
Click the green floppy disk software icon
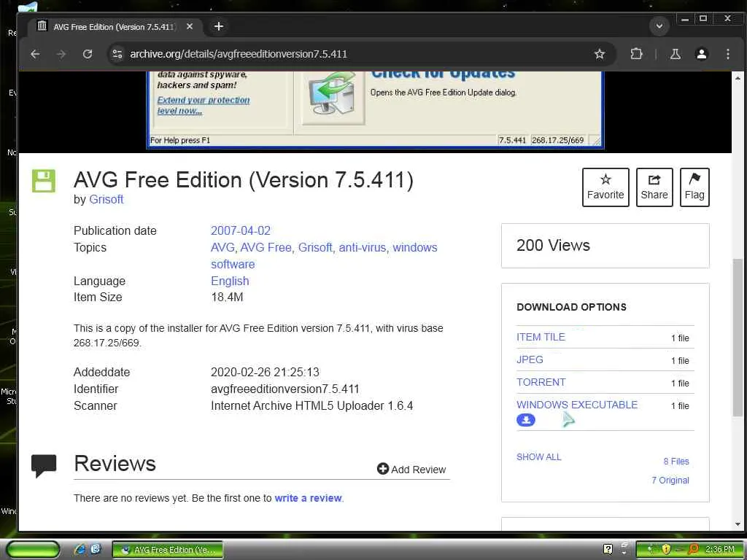[x=43, y=181]
